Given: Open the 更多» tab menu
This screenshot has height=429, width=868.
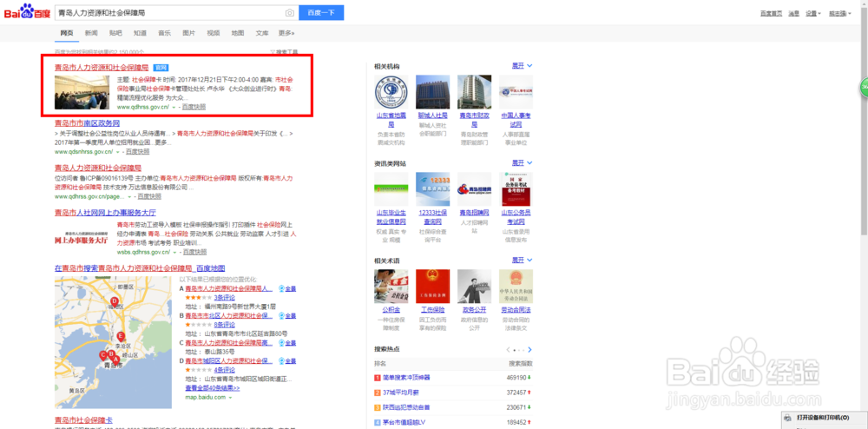Looking at the screenshot, I should (x=286, y=33).
